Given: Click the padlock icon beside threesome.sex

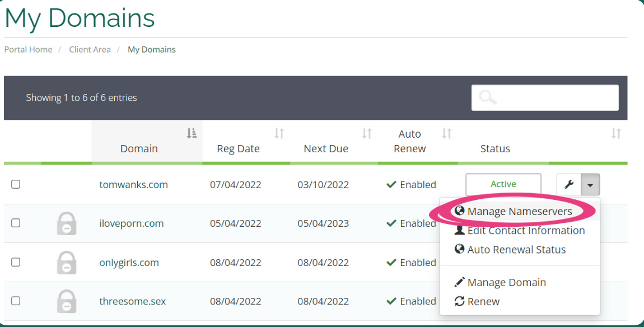Looking at the screenshot, I should pos(67,301).
